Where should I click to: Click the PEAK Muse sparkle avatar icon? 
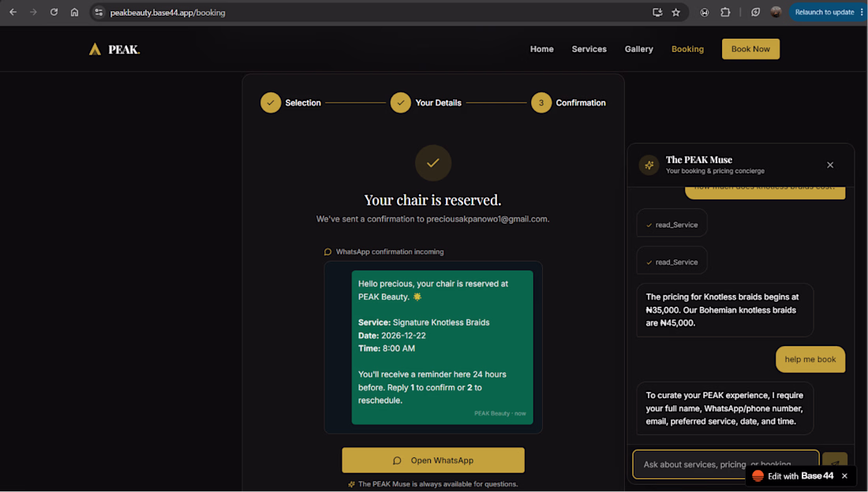point(649,165)
